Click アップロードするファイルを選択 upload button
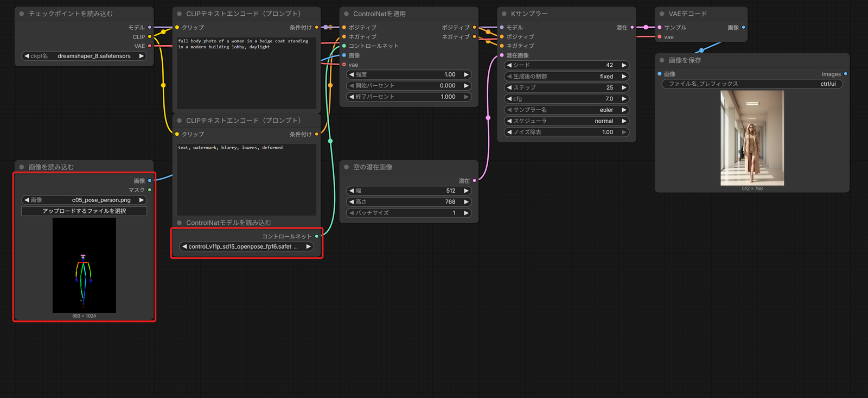 coord(84,211)
